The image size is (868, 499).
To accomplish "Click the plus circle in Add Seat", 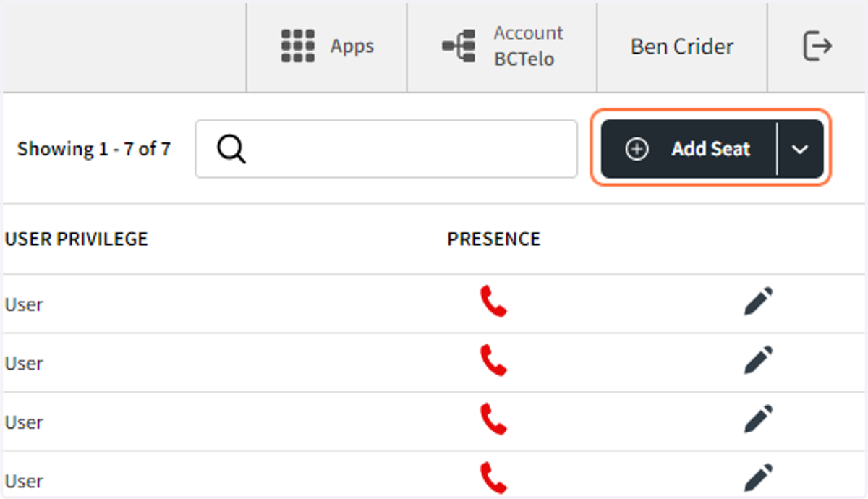I will (x=637, y=149).
